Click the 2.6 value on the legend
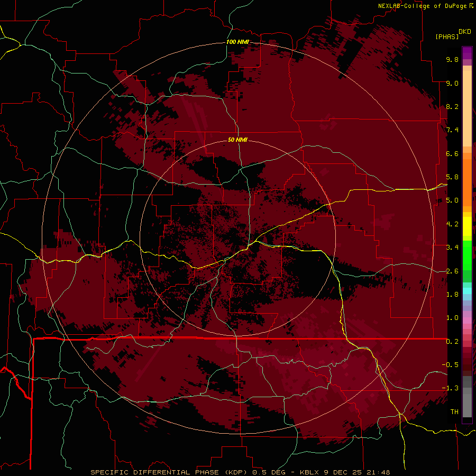Screen dimensions: 476x476 [452, 271]
